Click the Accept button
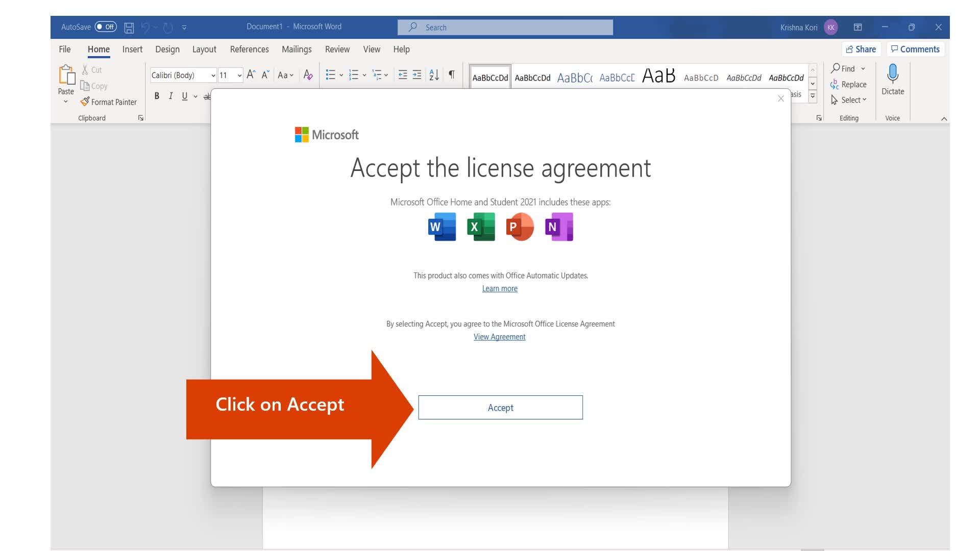The image size is (980, 551). tap(500, 407)
